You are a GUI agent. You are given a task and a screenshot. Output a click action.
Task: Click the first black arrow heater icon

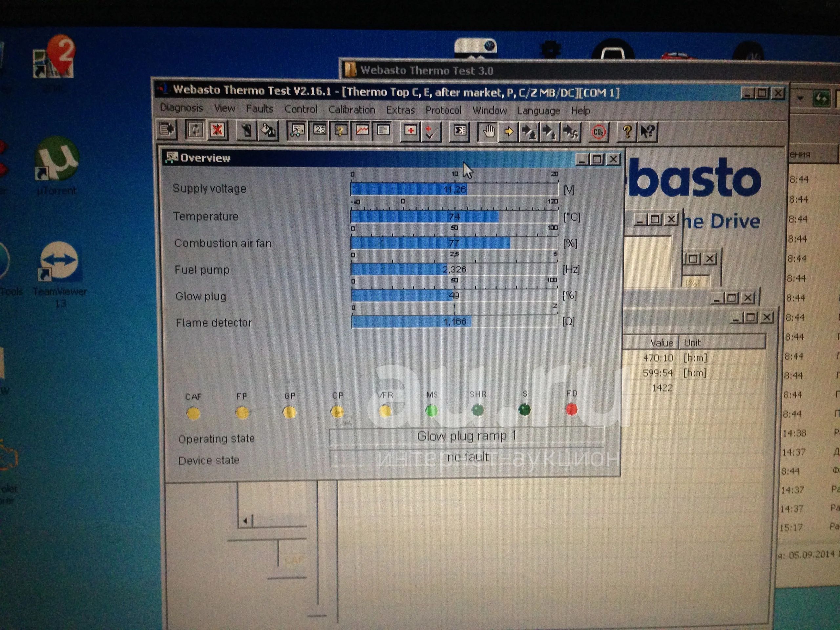tap(529, 132)
